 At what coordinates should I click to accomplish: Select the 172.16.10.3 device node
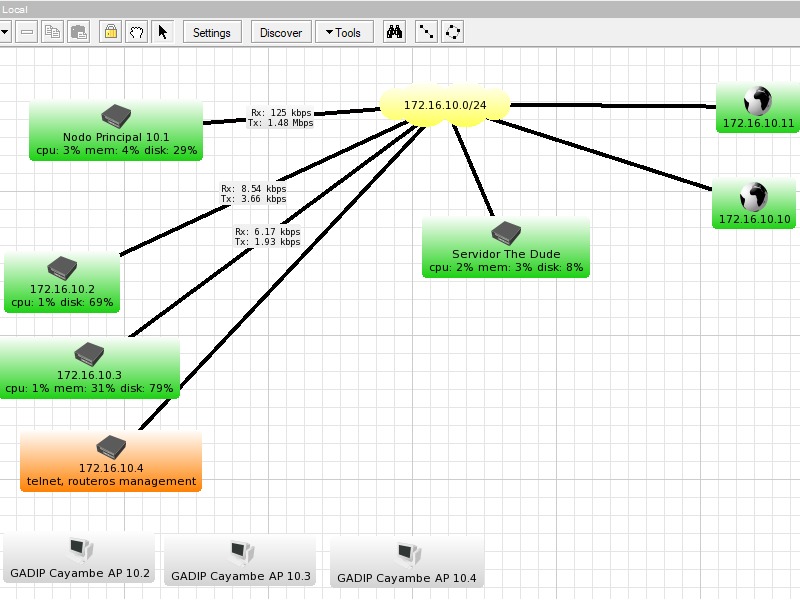(x=89, y=368)
